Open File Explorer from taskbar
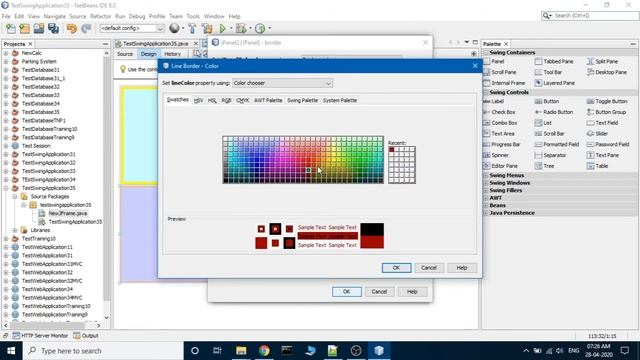 [x=241, y=351]
